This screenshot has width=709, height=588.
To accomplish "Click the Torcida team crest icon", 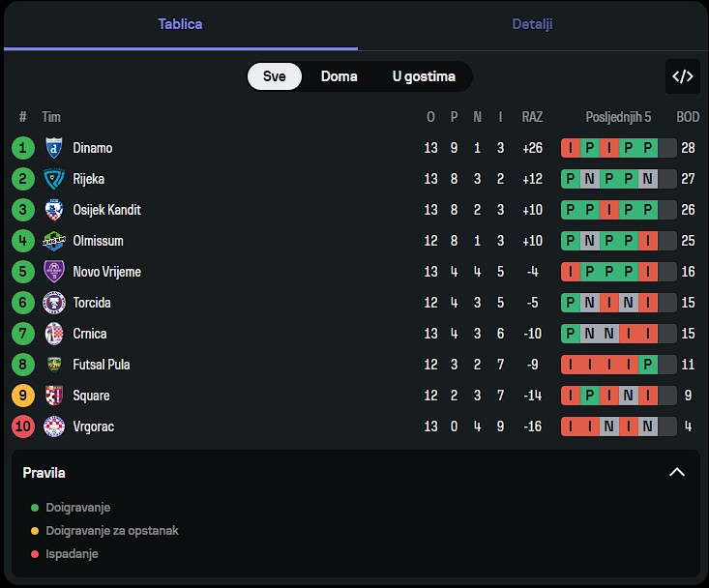I will click(x=54, y=303).
